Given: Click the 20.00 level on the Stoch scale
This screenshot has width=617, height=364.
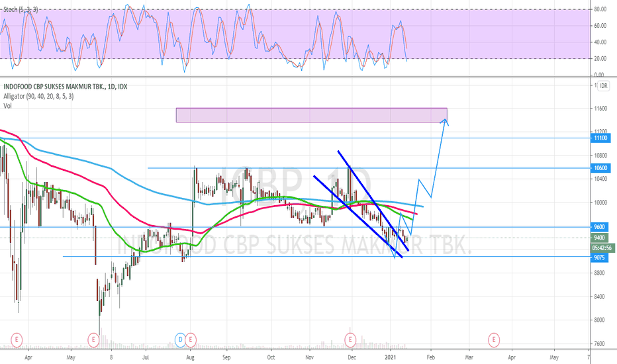Looking at the screenshot, I should 600,58.
